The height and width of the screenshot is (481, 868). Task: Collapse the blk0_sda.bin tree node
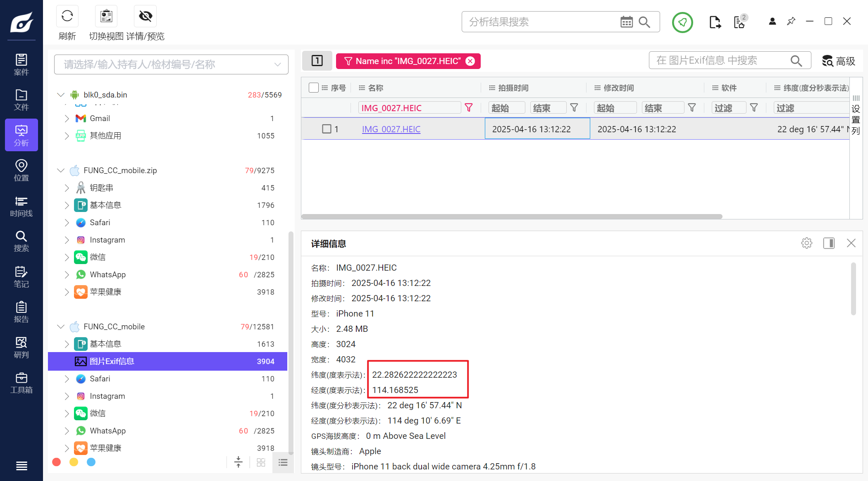tap(61, 95)
